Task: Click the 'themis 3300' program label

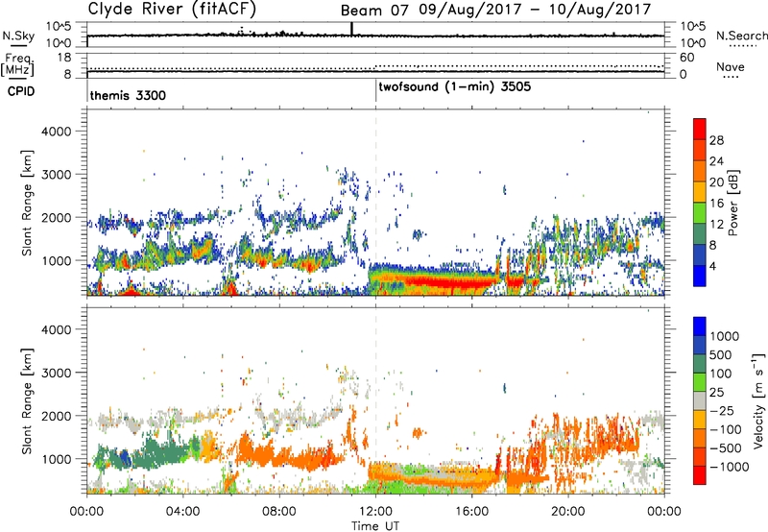Action: [128, 95]
